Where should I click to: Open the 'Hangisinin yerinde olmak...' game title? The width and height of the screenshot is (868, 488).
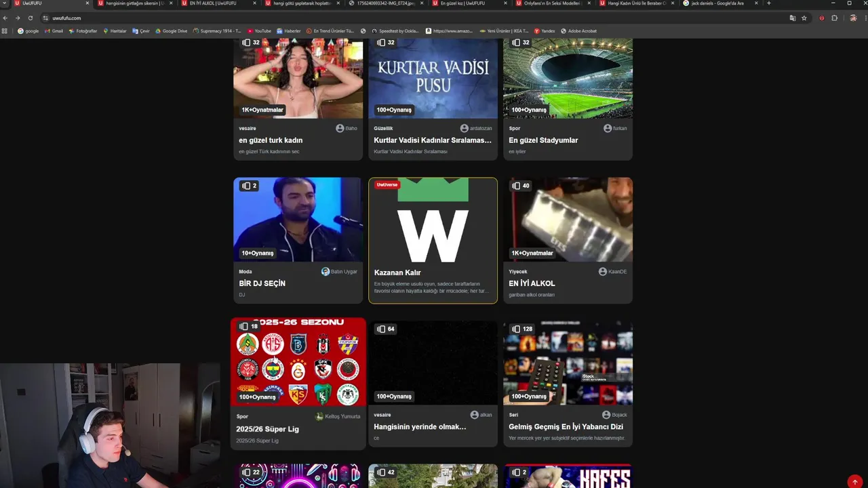click(x=420, y=426)
